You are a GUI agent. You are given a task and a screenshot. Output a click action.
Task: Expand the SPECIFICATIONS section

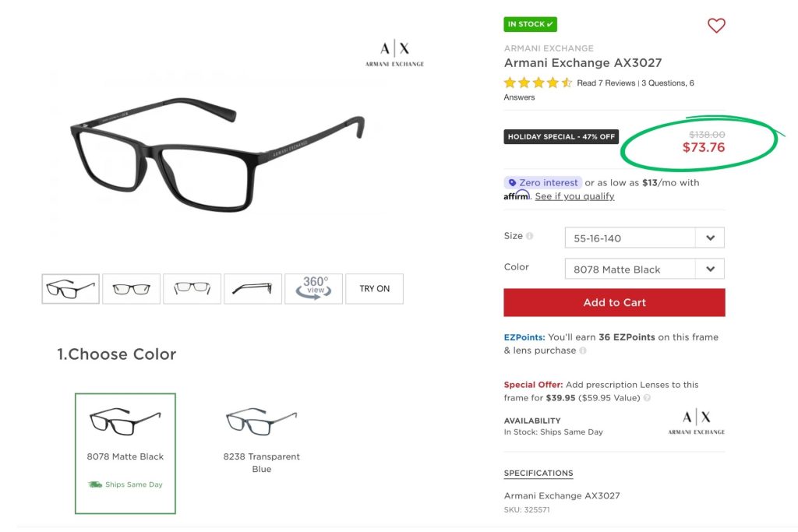pos(538,473)
